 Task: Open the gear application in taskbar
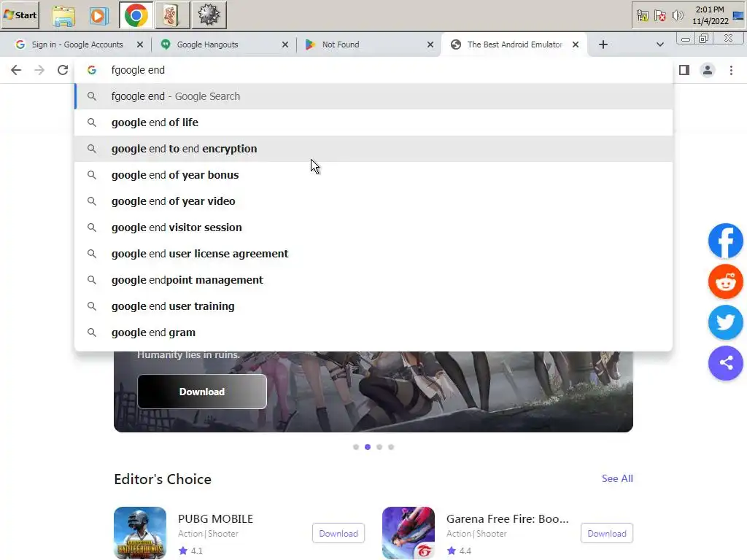click(x=209, y=15)
